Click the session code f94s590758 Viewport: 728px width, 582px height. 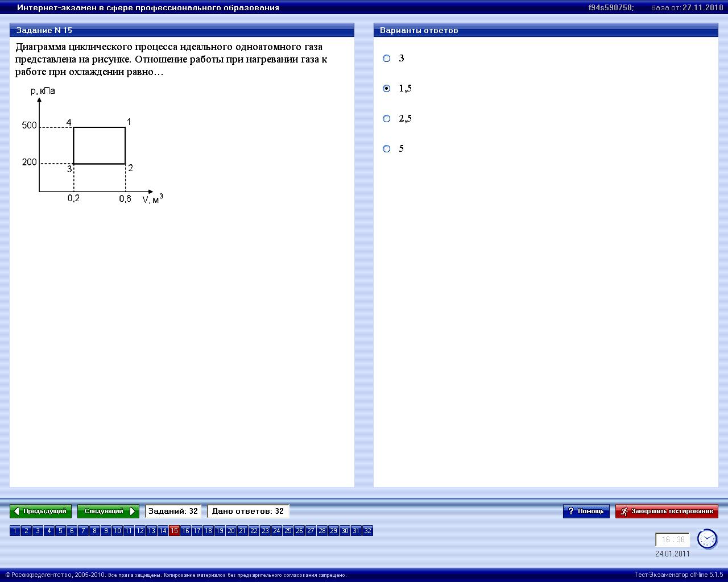[x=611, y=7]
